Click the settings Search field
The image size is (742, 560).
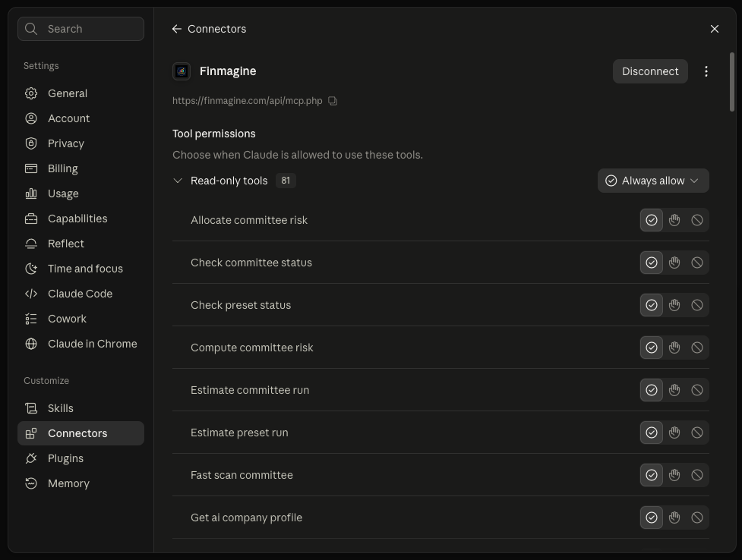click(x=81, y=29)
